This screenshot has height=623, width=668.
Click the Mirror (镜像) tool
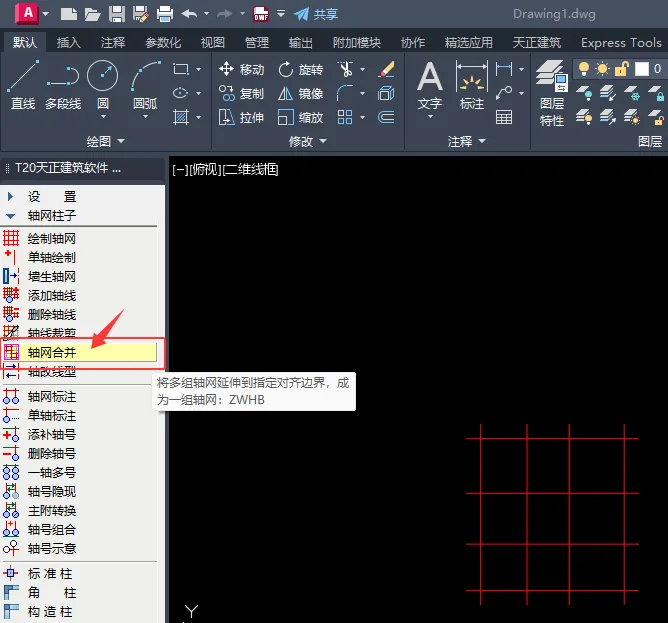(x=301, y=93)
